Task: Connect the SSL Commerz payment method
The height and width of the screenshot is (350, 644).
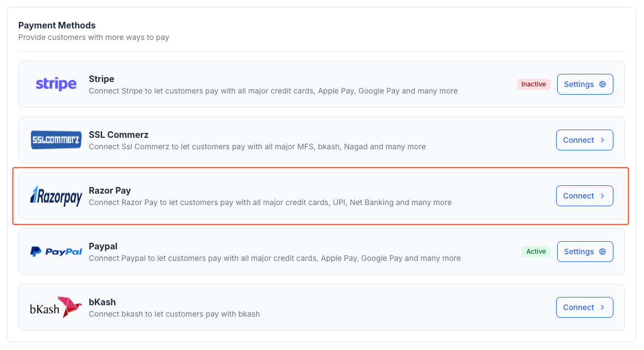Action: point(584,140)
